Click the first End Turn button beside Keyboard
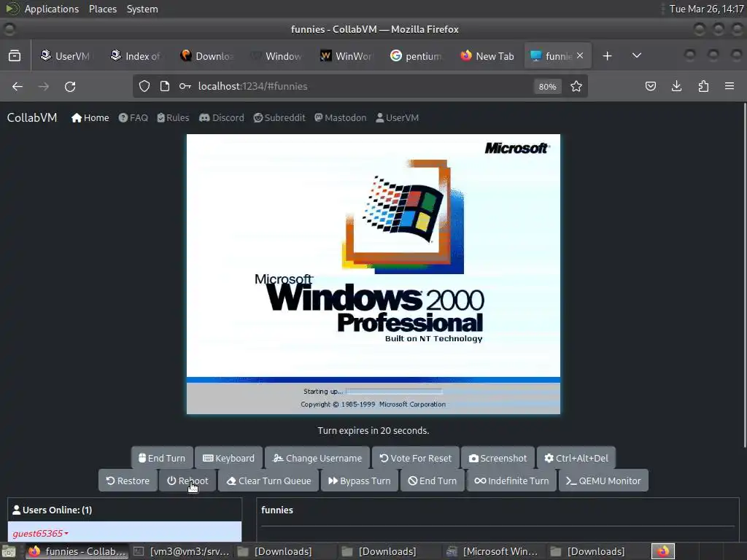Screen dimensions: 747x560 (162, 458)
